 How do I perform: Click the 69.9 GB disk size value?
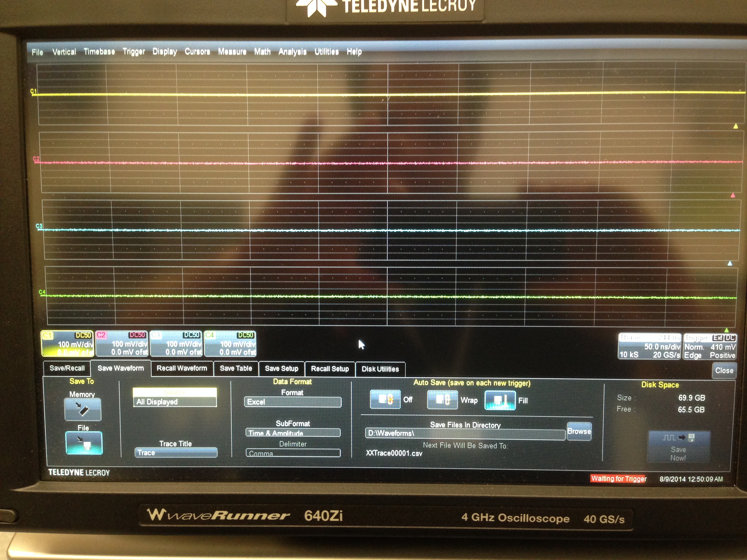691,398
